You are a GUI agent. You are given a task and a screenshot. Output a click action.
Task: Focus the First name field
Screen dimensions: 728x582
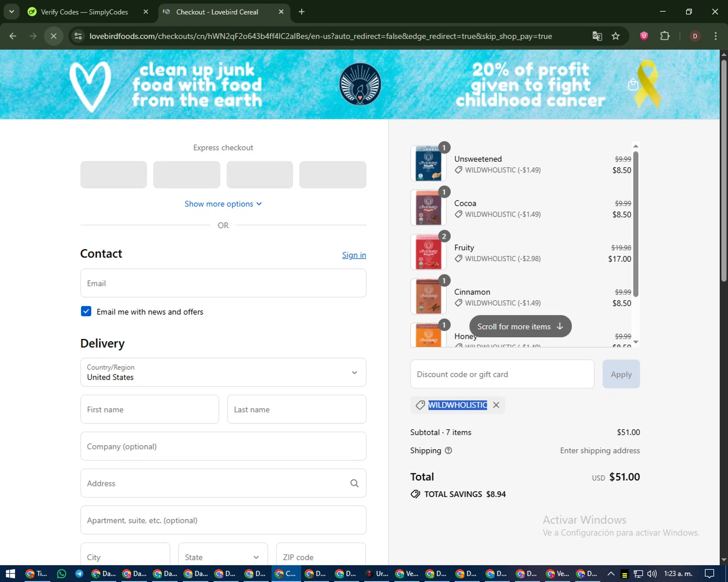[x=149, y=409]
